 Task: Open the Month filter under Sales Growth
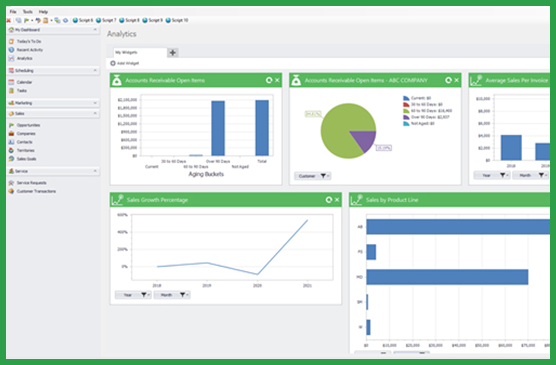(x=172, y=295)
